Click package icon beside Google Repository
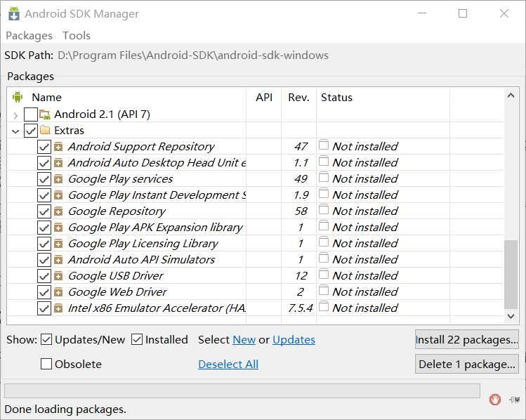The width and height of the screenshot is (526, 420). pyautogui.click(x=58, y=211)
